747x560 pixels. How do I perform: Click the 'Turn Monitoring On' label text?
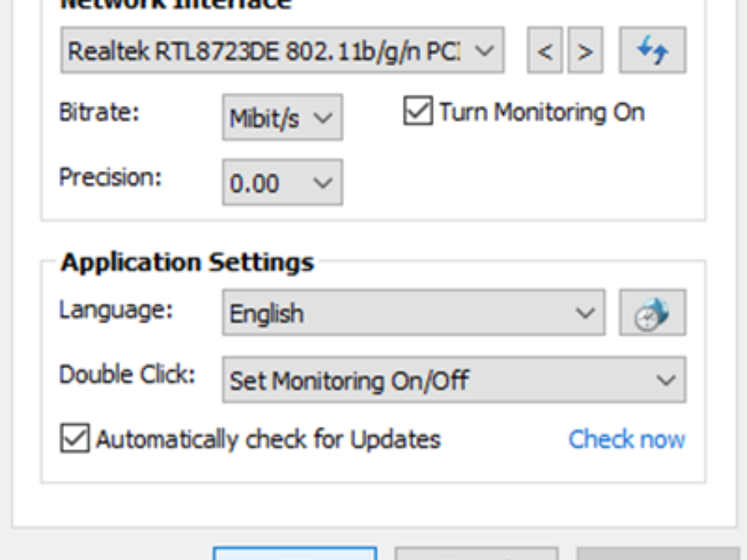(542, 112)
